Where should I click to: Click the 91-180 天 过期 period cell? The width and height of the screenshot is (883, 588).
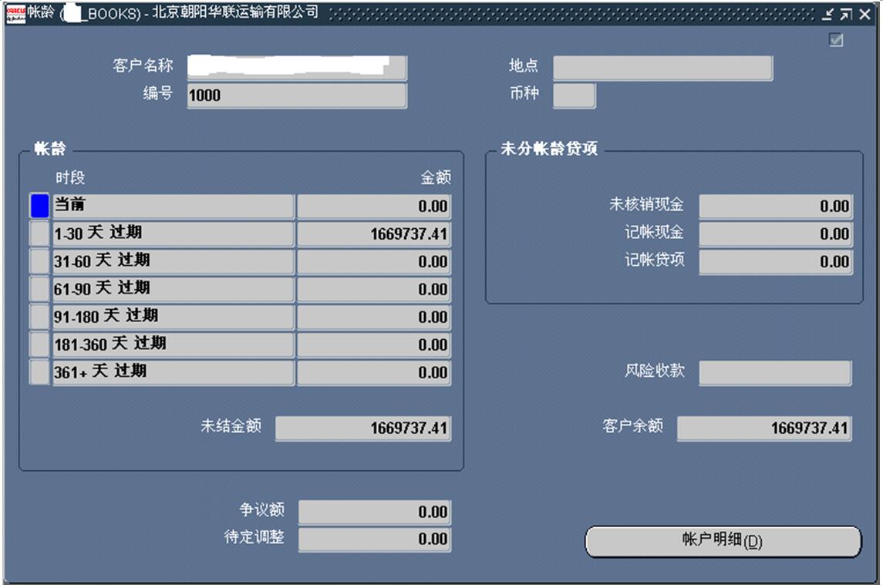(x=173, y=317)
